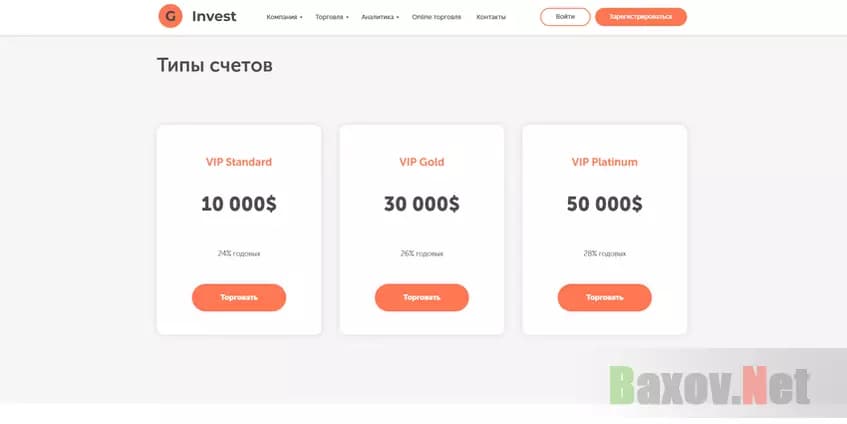Click the Invest brand name
Image resolution: width=847 pixels, height=424 pixels.
pos(214,17)
